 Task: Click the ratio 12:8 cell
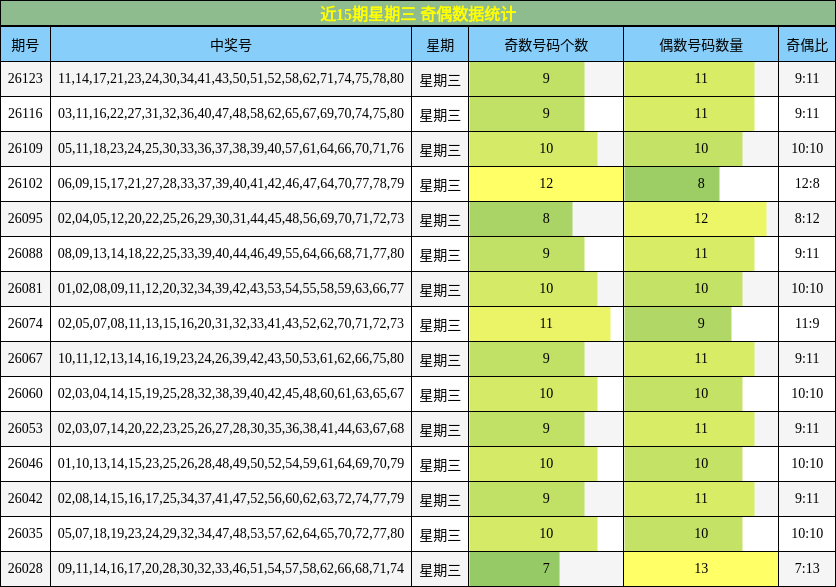pyautogui.click(x=807, y=184)
